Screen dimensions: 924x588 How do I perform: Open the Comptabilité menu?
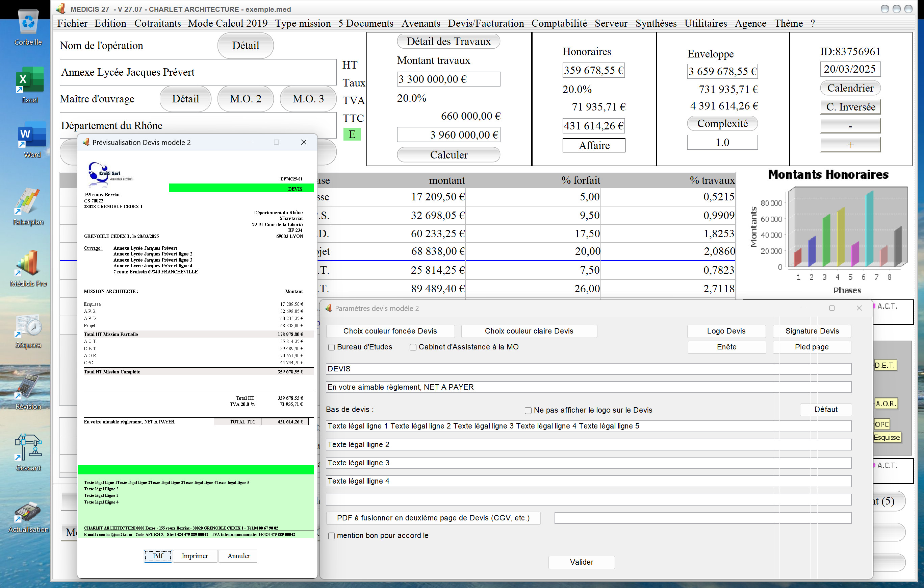[x=559, y=23]
